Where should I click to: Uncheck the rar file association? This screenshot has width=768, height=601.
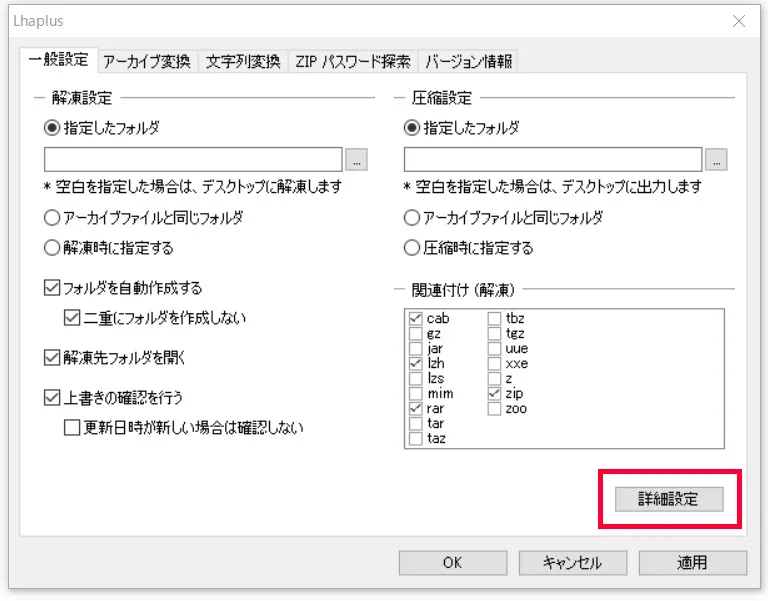415,409
